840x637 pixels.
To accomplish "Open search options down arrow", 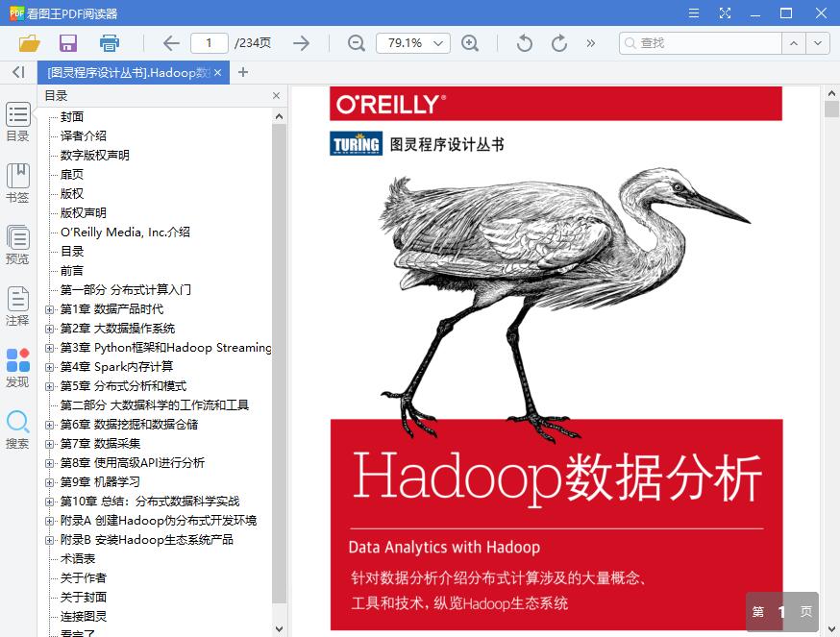I will pyautogui.click(x=818, y=43).
